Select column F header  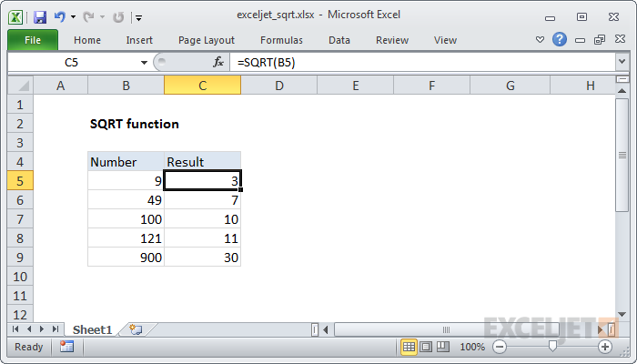(x=432, y=86)
